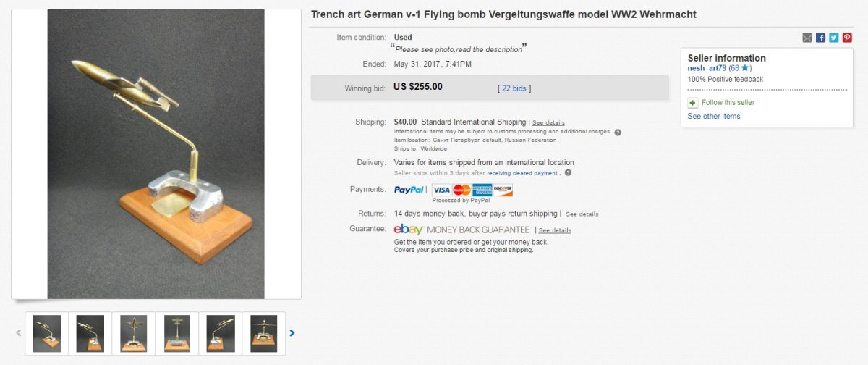Viewport: 868px width, 365px height.
Task: View the 22 bids history
Action: [514, 88]
